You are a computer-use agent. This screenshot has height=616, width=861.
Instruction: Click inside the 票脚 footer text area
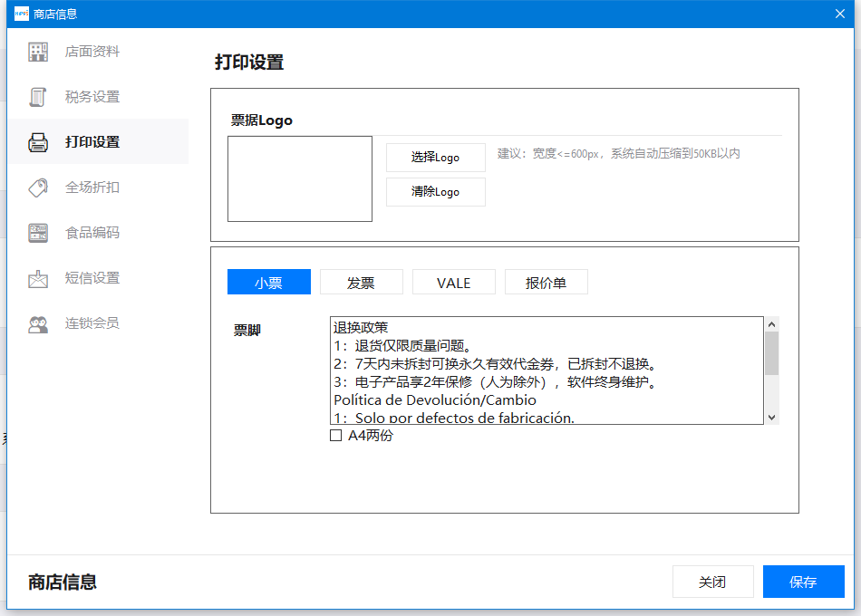click(x=547, y=370)
